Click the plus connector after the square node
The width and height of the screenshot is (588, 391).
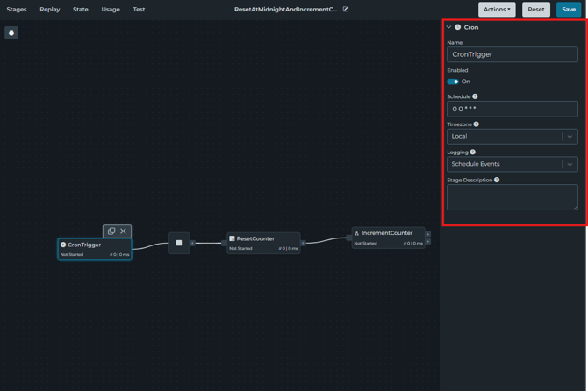[193, 243]
